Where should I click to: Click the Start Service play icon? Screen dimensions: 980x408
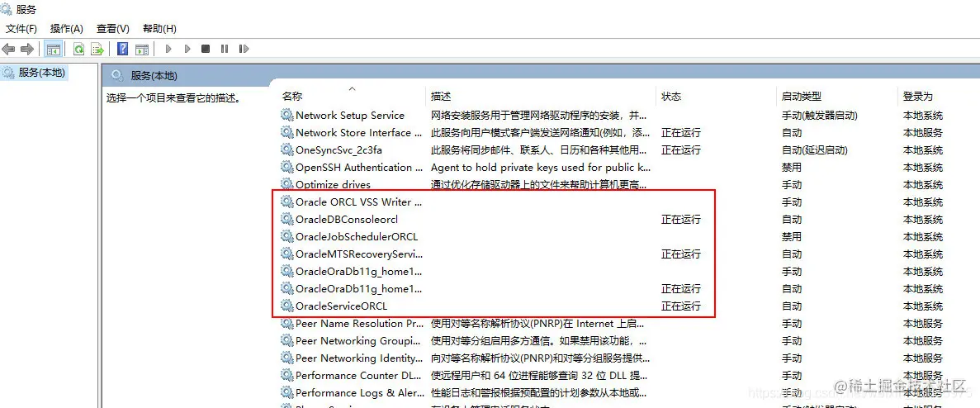tap(168, 49)
